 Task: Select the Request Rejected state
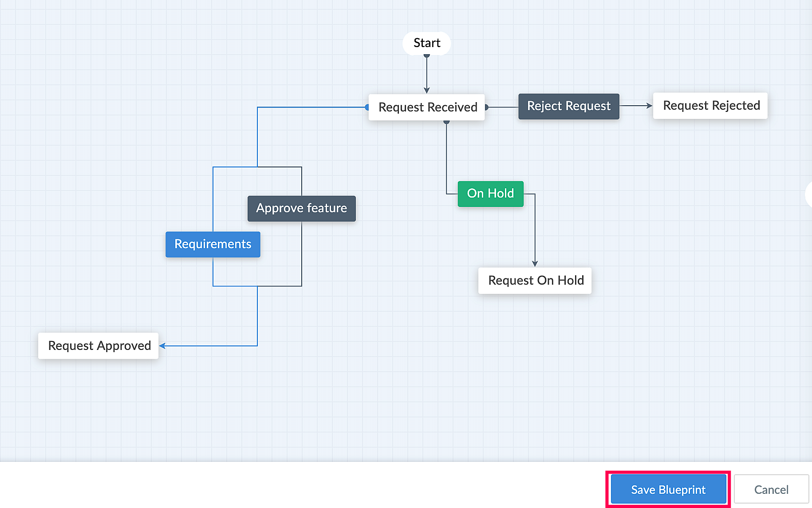tap(710, 106)
